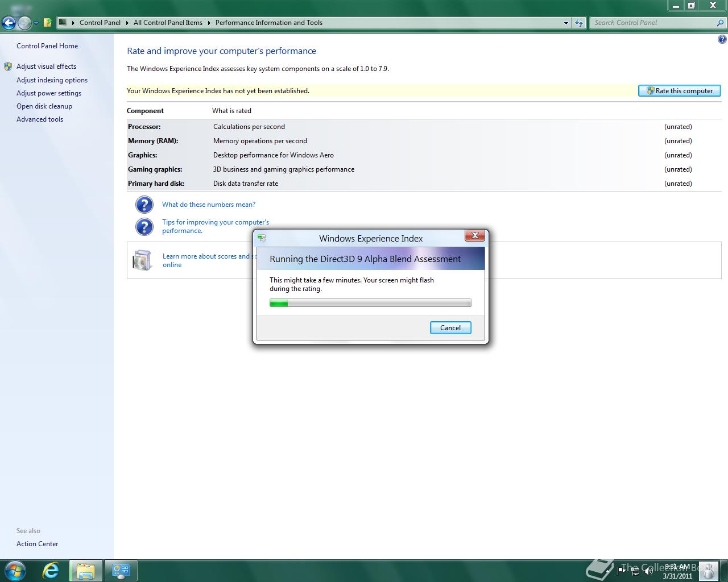The image size is (728, 582).
Task: Open disk cleanup link
Action: pyautogui.click(x=44, y=106)
